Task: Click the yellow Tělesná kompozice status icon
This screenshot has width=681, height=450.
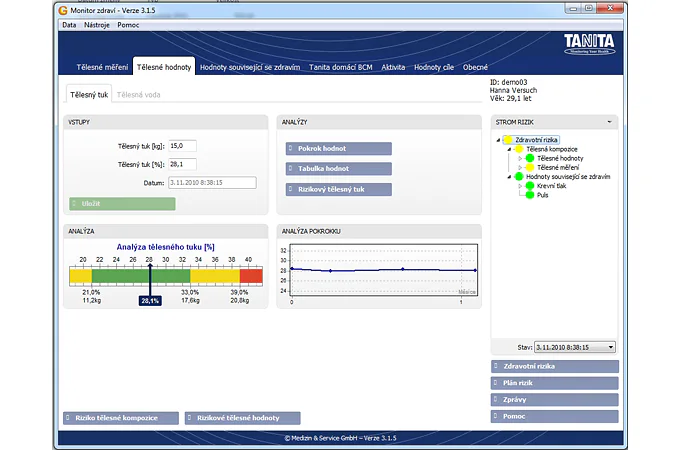Action: (518, 149)
